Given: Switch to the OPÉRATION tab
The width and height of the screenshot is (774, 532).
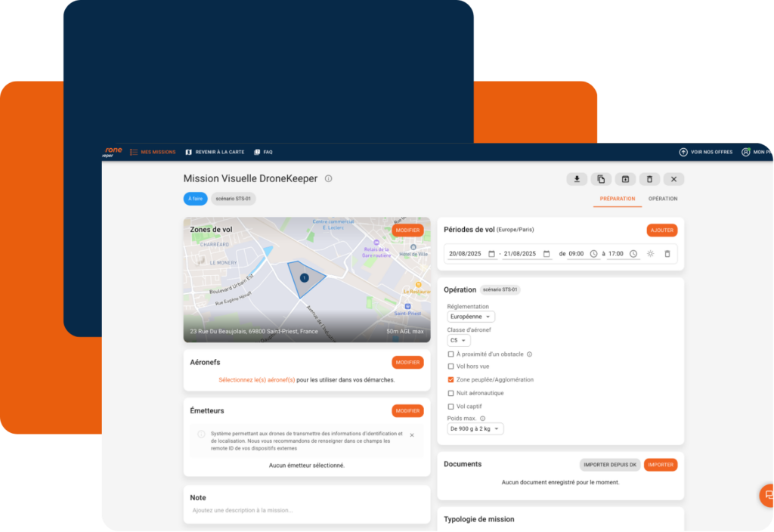Looking at the screenshot, I should (x=663, y=199).
